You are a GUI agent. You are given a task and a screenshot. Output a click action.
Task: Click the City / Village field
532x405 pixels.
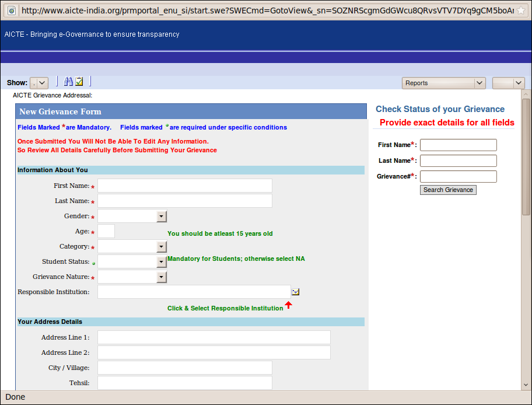[x=184, y=367]
